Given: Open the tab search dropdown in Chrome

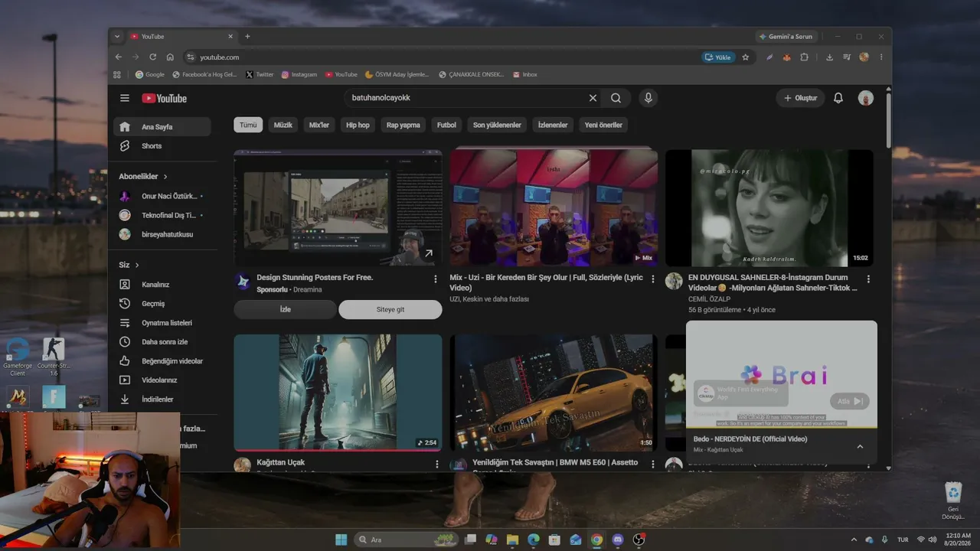Looking at the screenshot, I should pos(117,36).
